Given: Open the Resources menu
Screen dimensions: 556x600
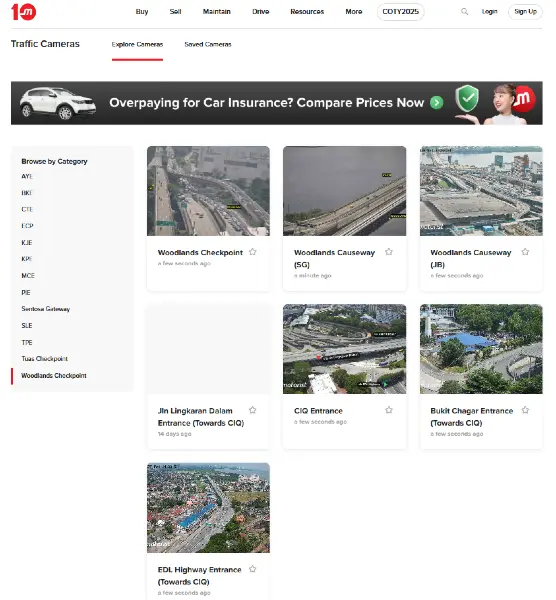Looking at the screenshot, I should coord(307,11).
